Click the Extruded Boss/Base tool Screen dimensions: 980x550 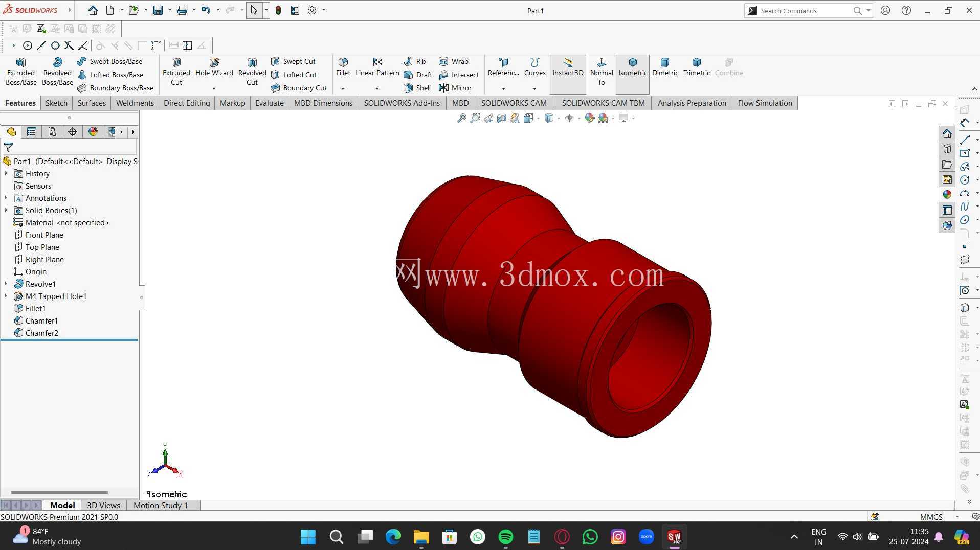pyautogui.click(x=21, y=72)
